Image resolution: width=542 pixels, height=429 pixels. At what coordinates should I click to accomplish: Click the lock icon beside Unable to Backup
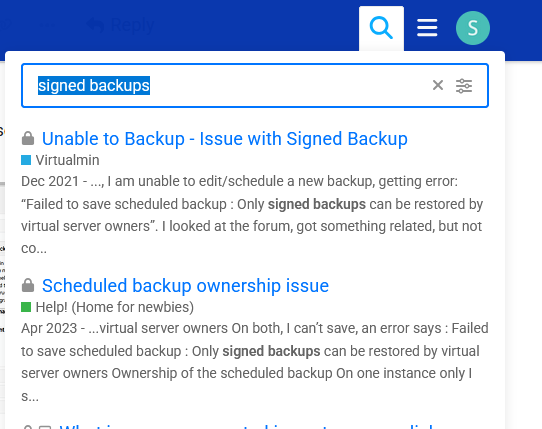[x=28, y=138]
